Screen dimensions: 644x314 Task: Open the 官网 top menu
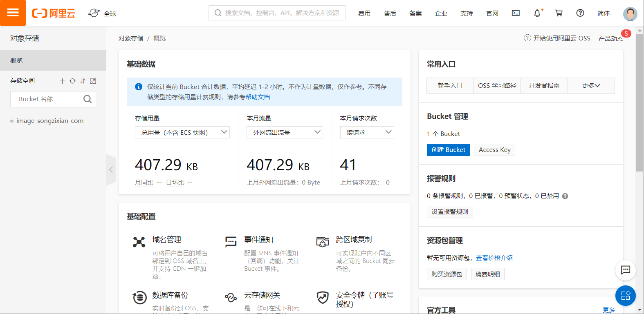coord(492,13)
